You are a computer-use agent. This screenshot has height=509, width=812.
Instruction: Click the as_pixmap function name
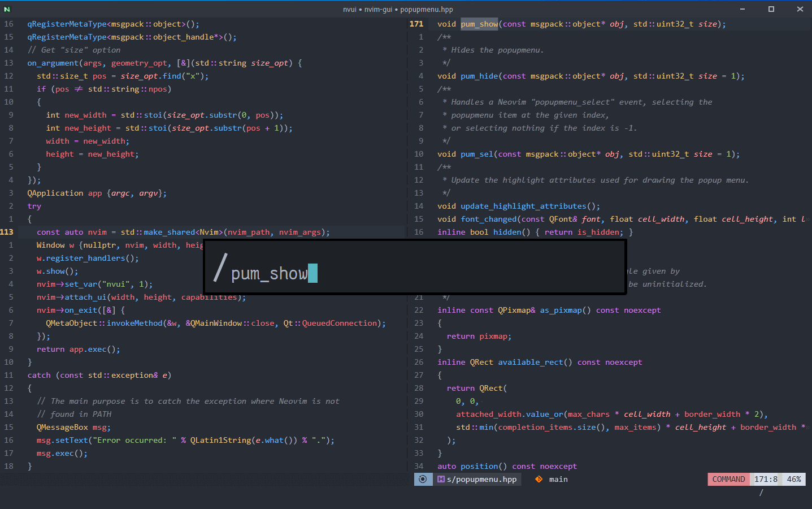561,310
